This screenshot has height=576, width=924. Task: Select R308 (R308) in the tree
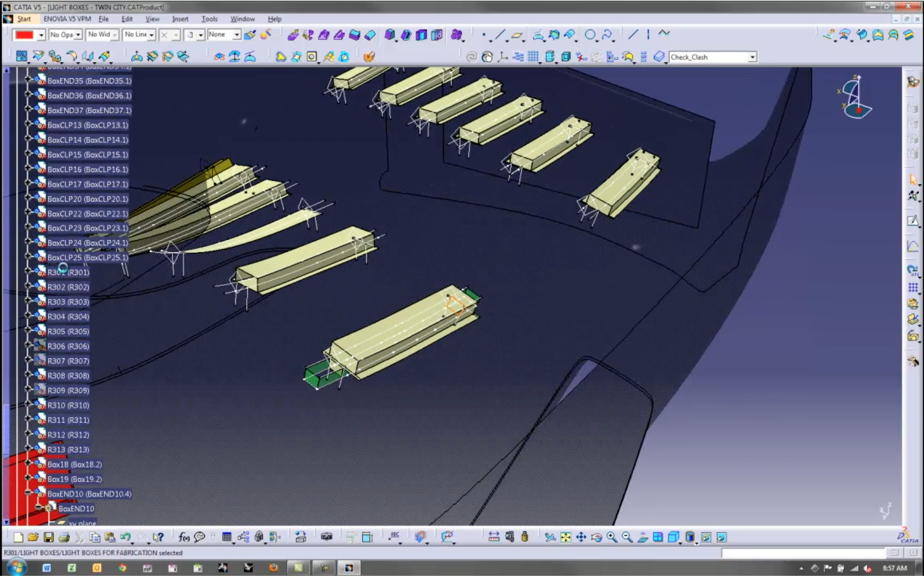click(x=68, y=376)
